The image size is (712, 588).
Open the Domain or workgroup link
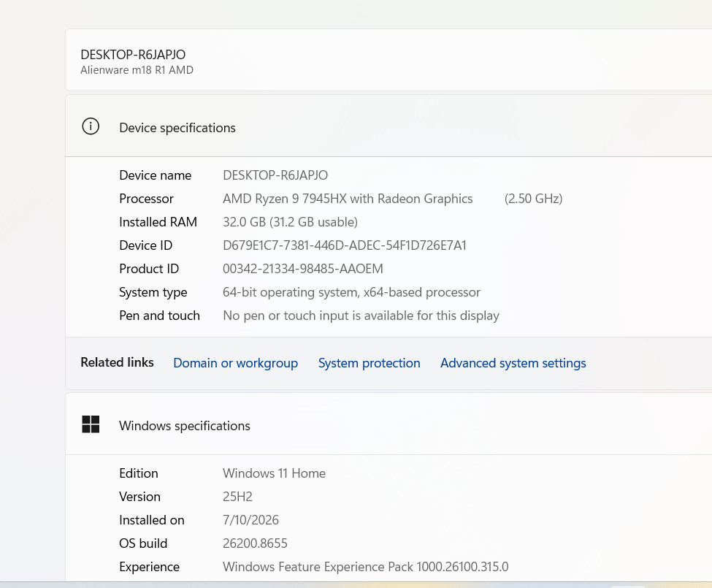pos(236,363)
